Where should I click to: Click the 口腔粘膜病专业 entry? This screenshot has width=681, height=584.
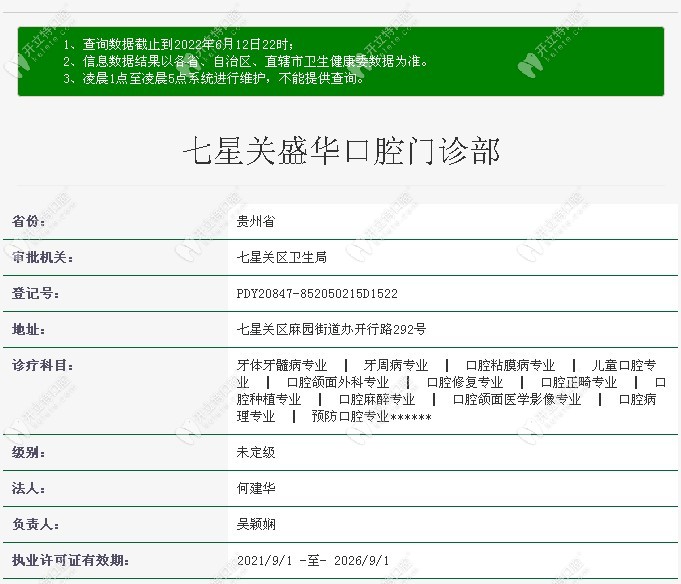coord(510,366)
